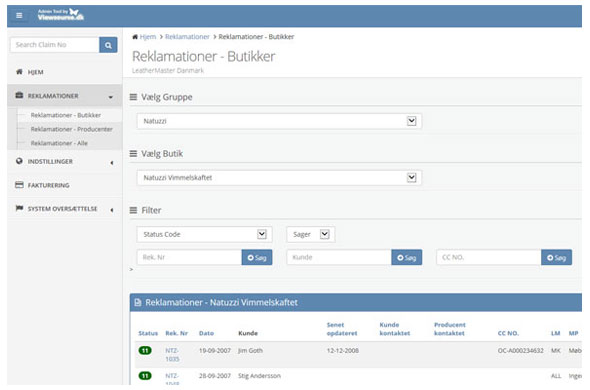Focus the CC NO. input field
This screenshot has height=390, width=590.
[x=489, y=257]
